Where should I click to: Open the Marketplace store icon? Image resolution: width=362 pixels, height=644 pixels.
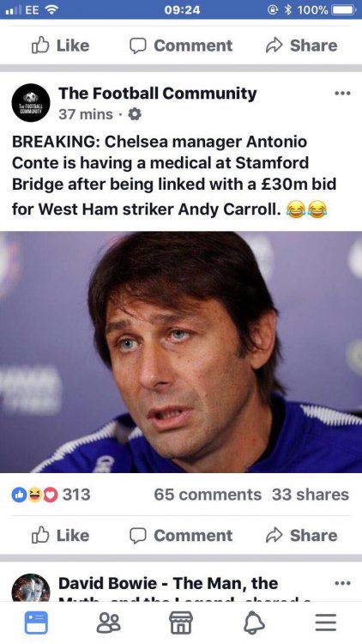181,623
